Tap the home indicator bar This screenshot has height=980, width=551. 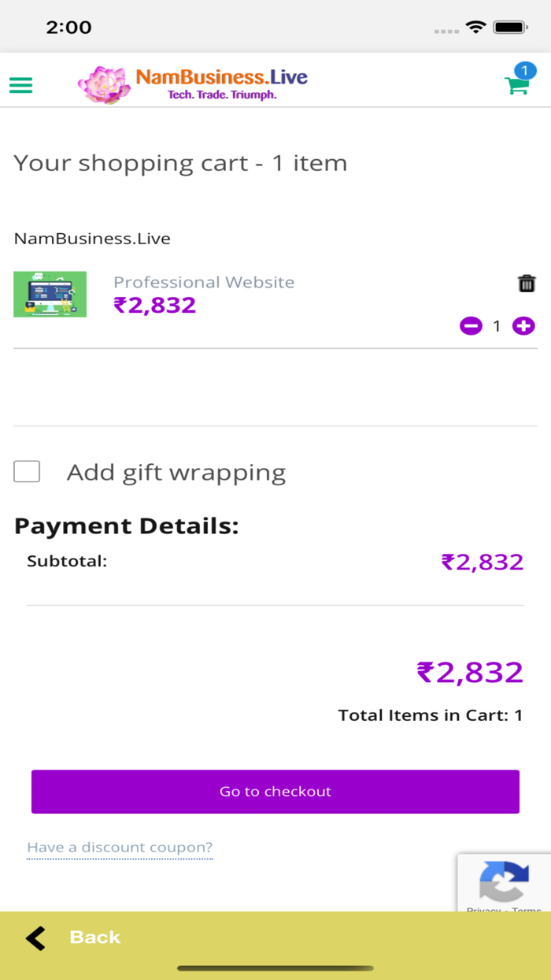pyautogui.click(x=275, y=965)
